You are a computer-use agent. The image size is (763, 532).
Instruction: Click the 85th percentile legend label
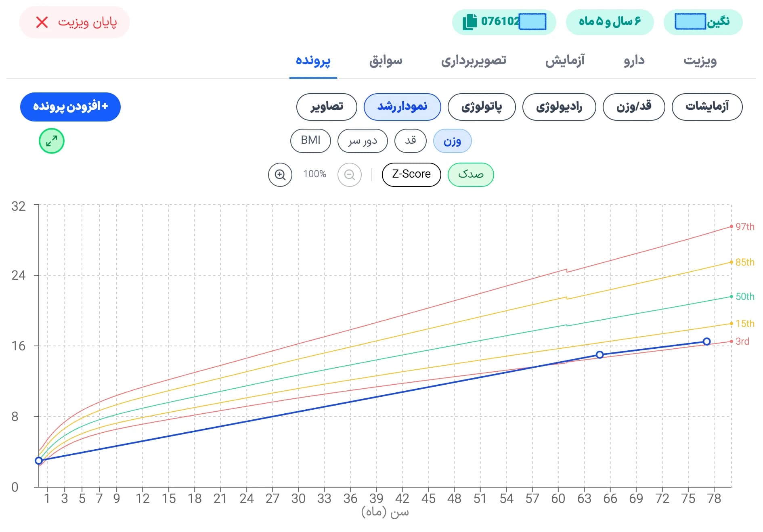[745, 262]
